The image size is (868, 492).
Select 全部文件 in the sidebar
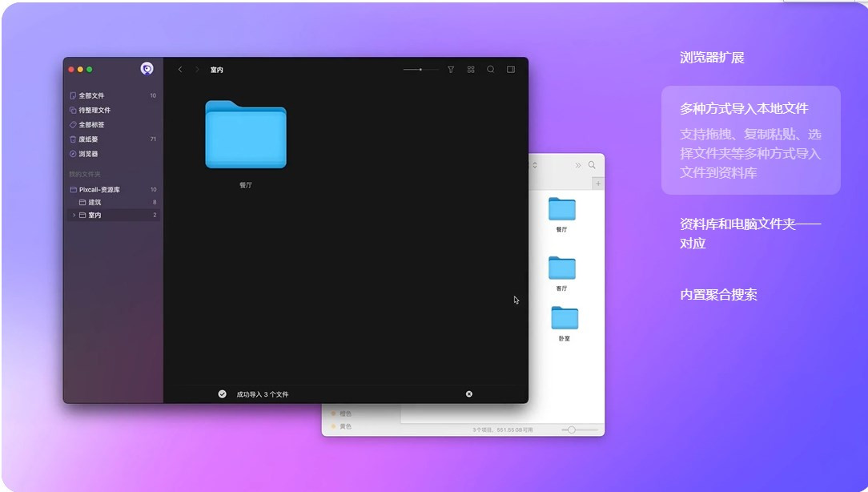coord(88,95)
